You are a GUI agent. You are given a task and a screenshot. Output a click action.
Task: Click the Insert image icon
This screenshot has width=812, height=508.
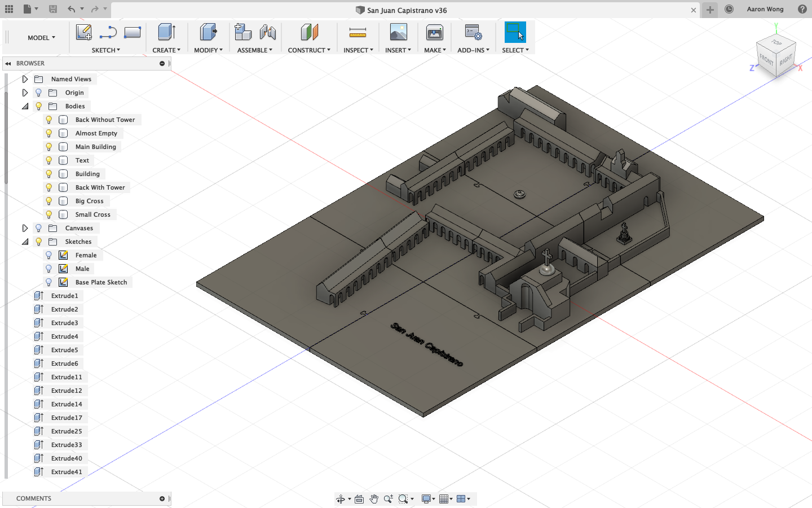click(x=398, y=32)
